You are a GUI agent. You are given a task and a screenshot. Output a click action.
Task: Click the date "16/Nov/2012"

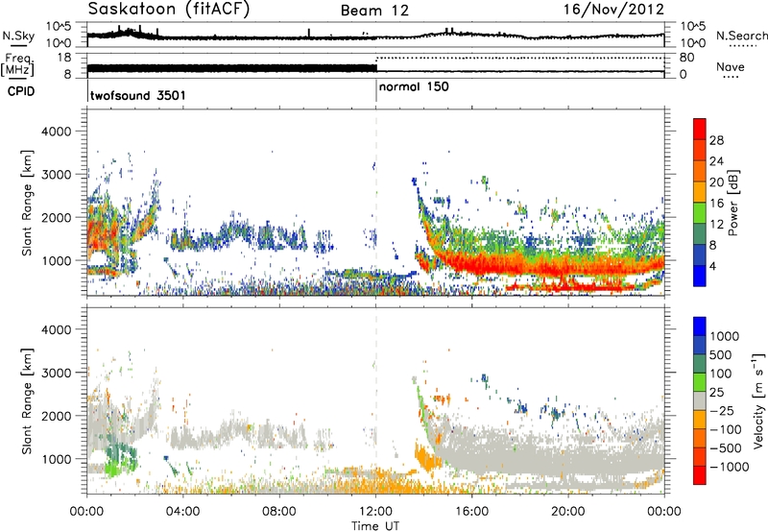tap(613, 10)
